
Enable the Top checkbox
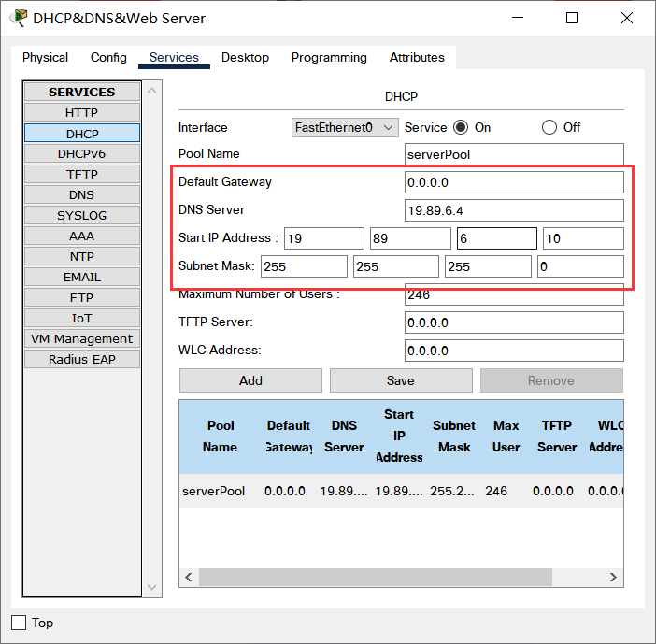(19, 623)
